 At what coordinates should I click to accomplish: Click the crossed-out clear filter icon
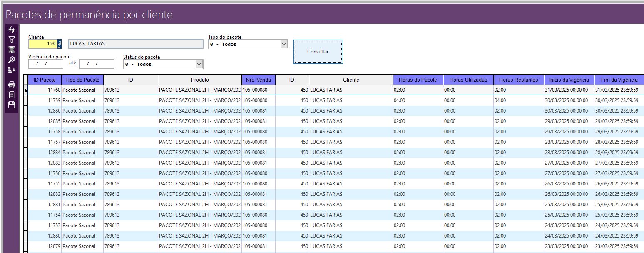12,50
